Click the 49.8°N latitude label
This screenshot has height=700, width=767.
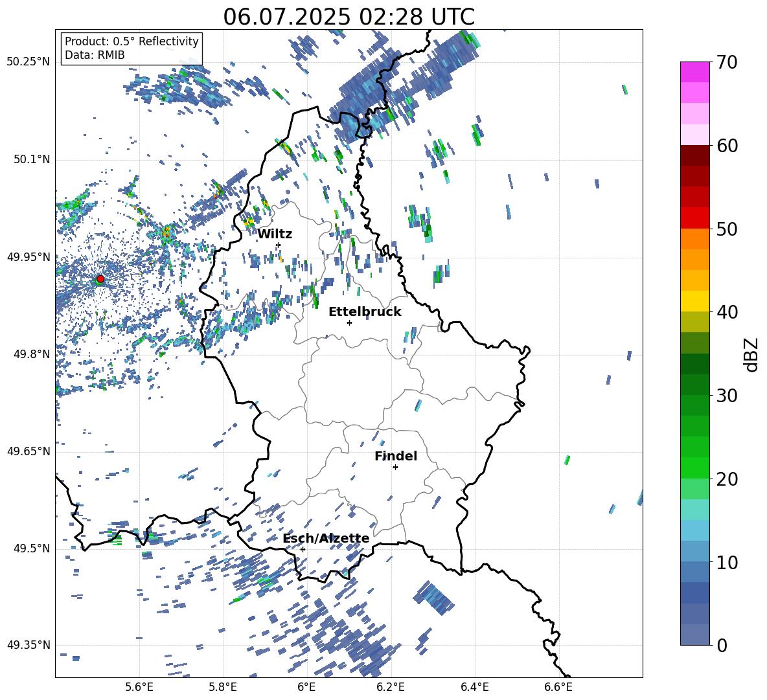click(31, 354)
